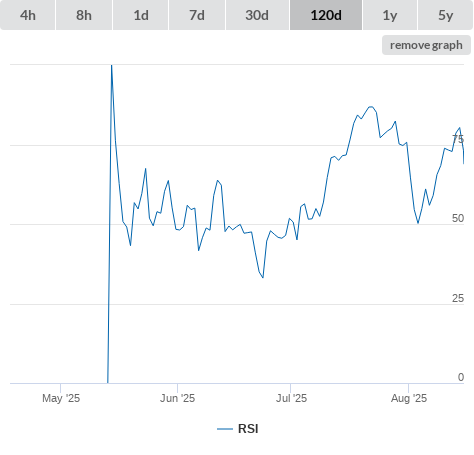Switch chart to 30d range
The height and width of the screenshot is (455, 474).
pyautogui.click(x=257, y=15)
